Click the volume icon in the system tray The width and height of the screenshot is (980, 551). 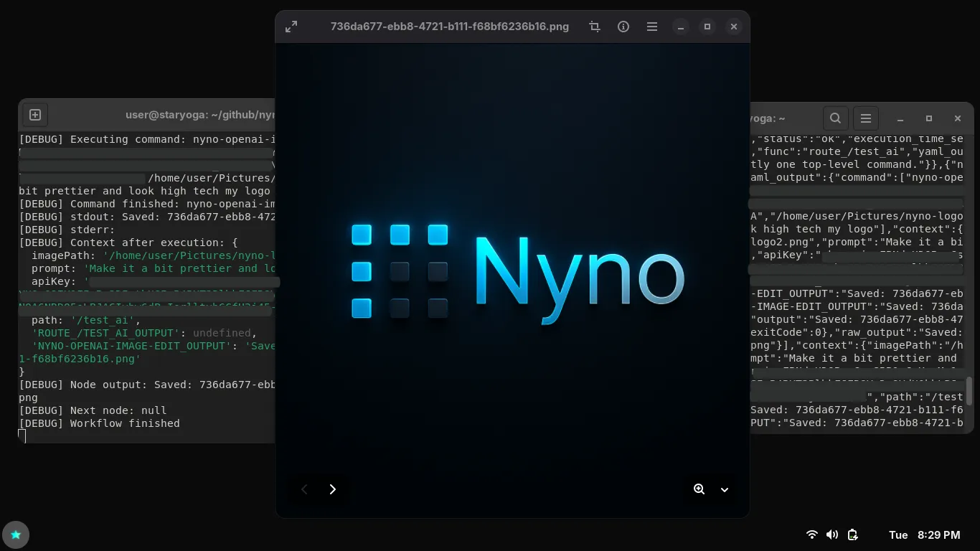click(x=832, y=534)
